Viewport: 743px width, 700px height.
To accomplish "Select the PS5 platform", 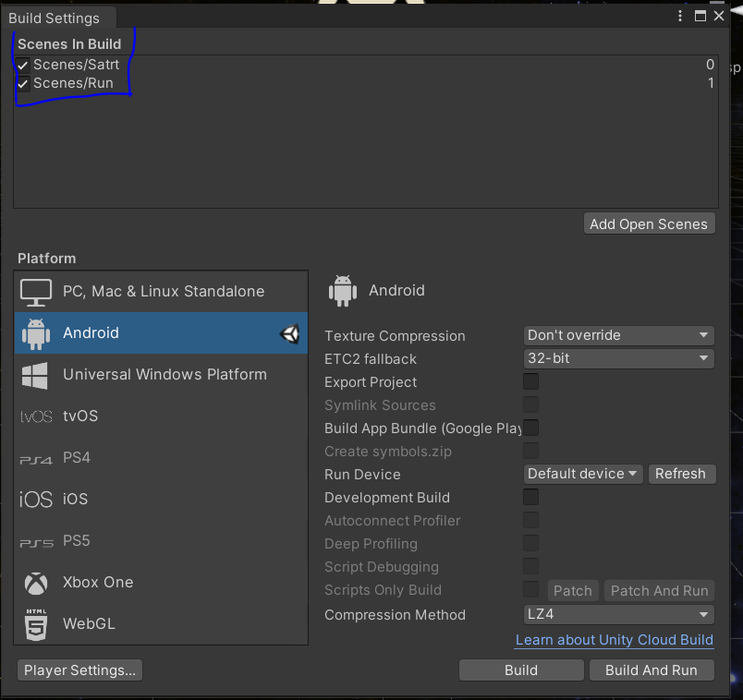I will pyautogui.click(x=161, y=541).
